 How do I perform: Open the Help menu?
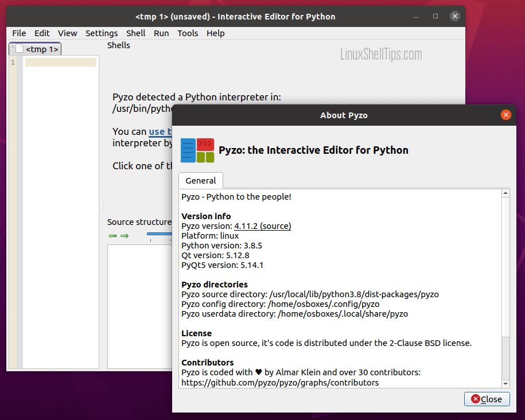(x=215, y=33)
